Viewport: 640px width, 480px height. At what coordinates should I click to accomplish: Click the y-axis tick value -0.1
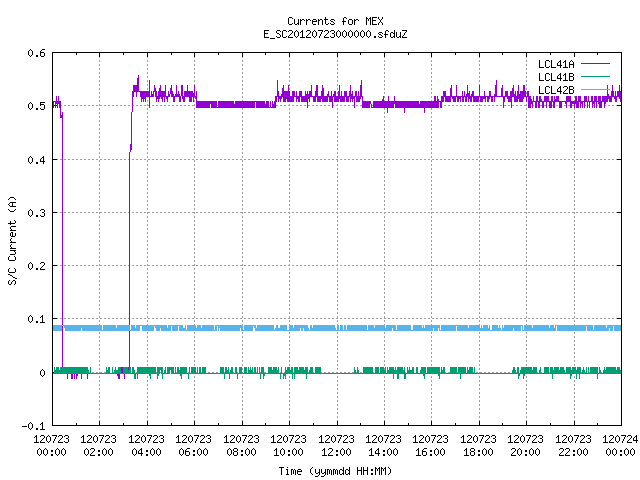click(x=33, y=426)
